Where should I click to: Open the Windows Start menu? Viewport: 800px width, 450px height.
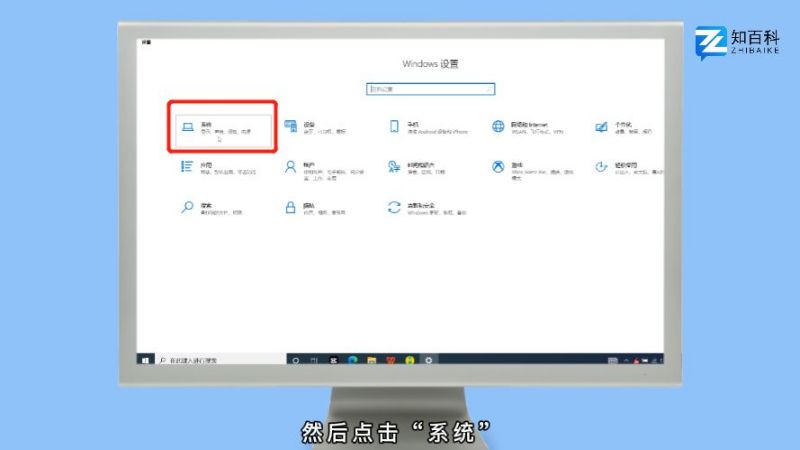pos(145,360)
